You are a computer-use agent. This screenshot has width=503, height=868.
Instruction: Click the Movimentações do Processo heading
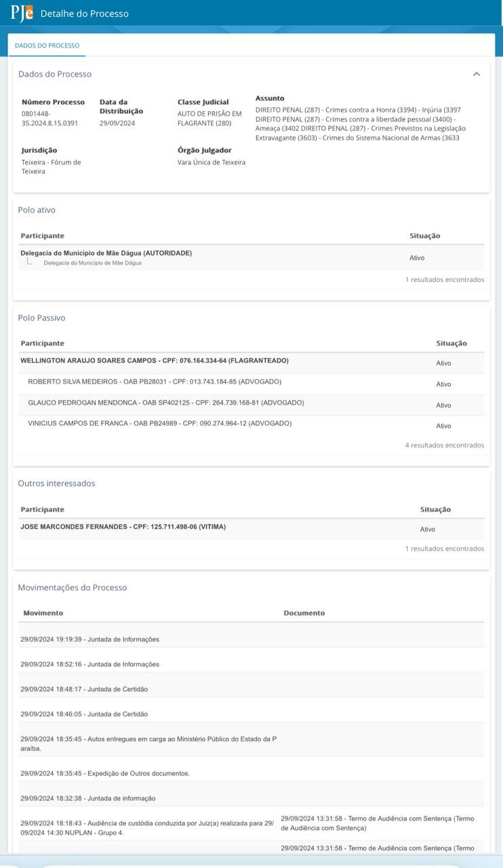73,587
